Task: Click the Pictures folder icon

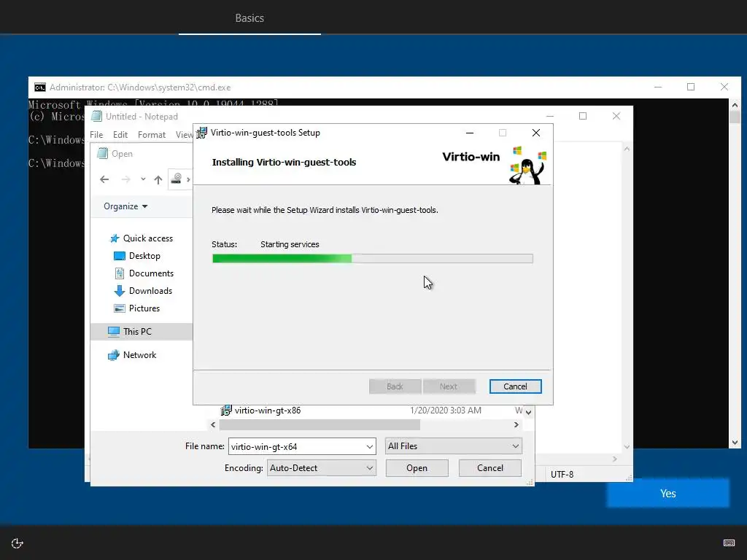Action: 120,308
